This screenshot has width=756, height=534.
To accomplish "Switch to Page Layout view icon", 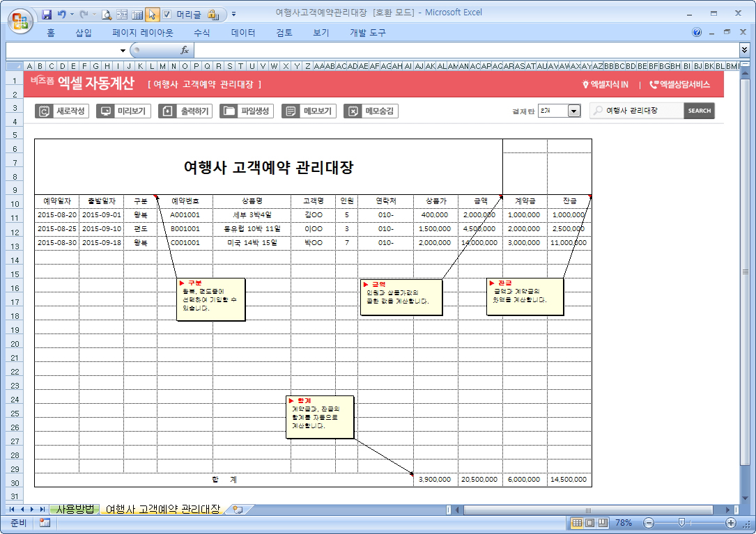I will 590,523.
